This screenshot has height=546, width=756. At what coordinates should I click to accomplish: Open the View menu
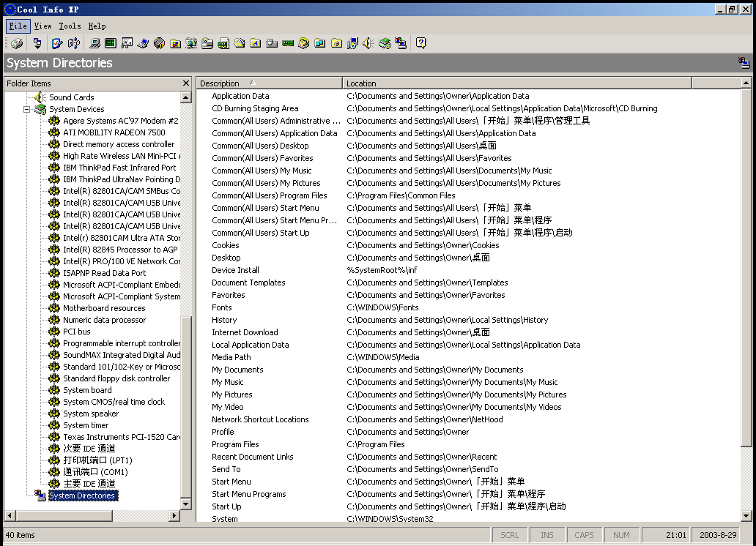click(43, 26)
